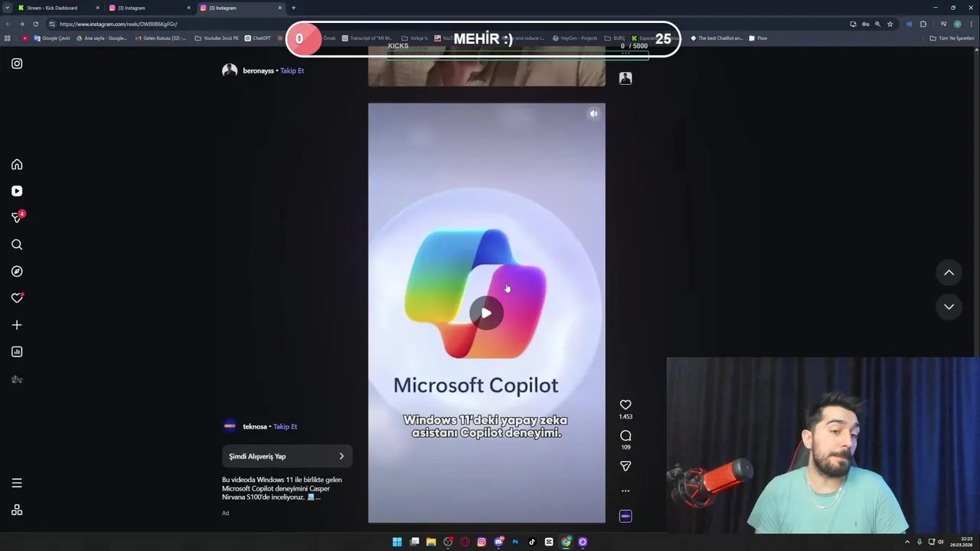Open the taskbar clock and date

click(x=962, y=542)
